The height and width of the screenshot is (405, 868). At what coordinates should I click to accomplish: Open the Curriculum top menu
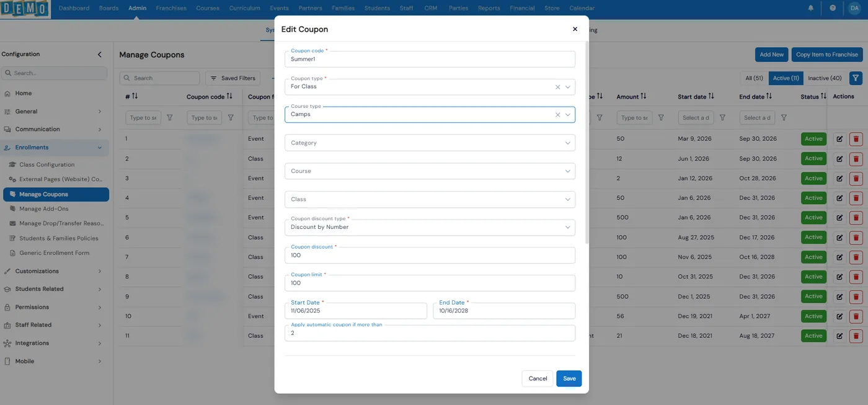tap(244, 8)
